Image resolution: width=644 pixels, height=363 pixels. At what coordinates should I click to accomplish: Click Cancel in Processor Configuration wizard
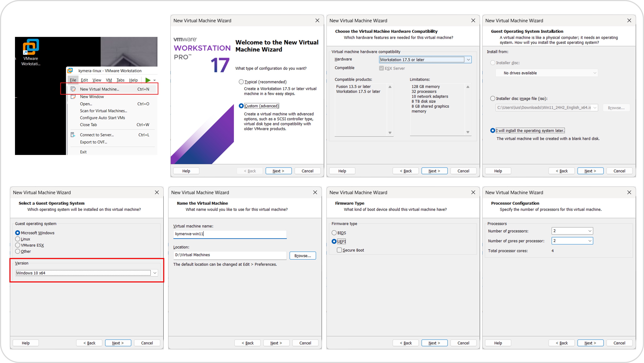[x=619, y=343]
